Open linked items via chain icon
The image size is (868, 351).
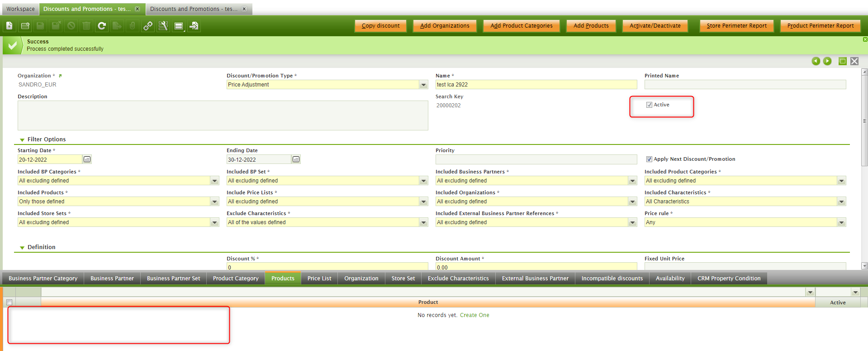(148, 26)
